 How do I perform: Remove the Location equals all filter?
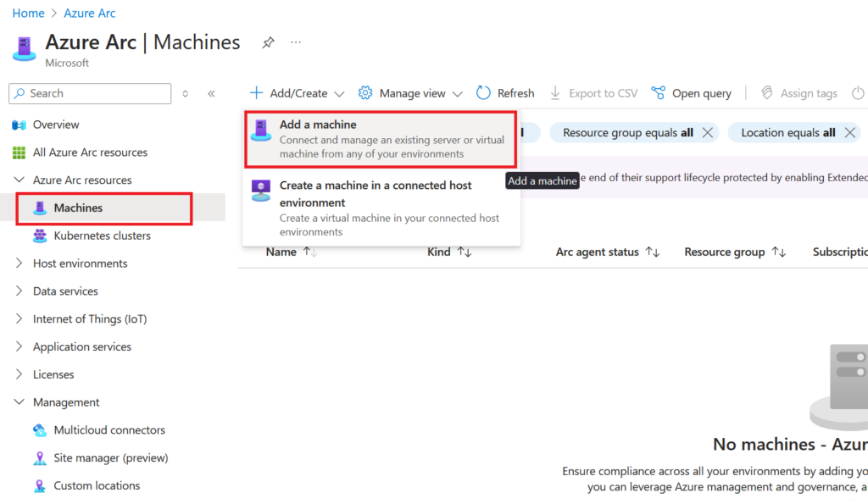pyautogui.click(x=850, y=133)
